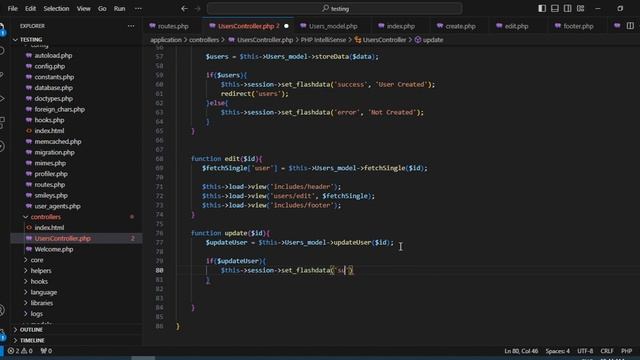Show more menu items via the ellipsis
The width and height of the screenshot is (640, 360).
(138, 9)
